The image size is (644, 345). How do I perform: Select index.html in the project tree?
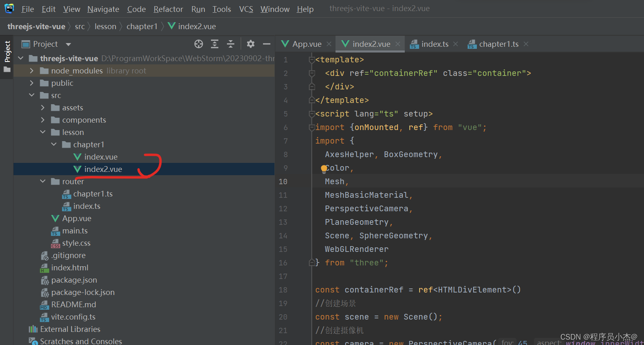pos(70,267)
